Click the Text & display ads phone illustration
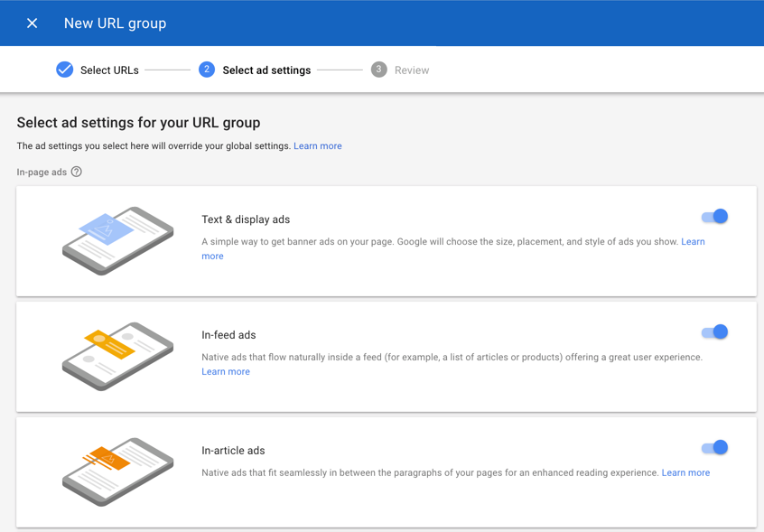The height and width of the screenshot is (532, 764). coord(117,241)
